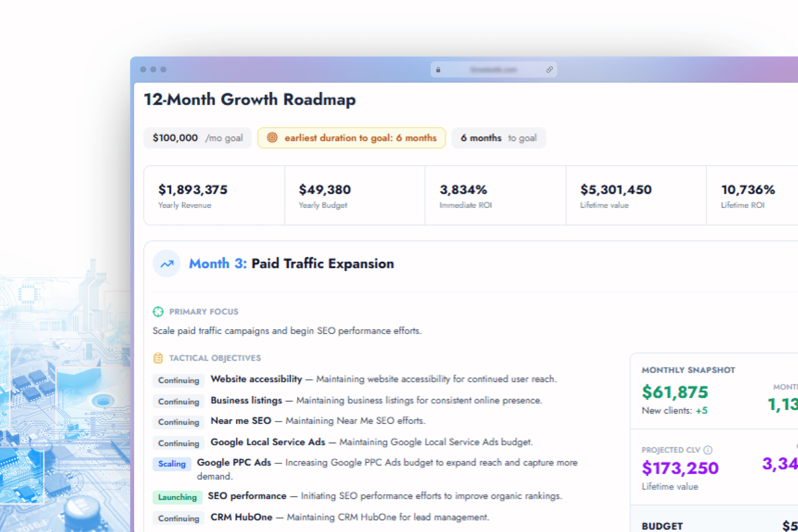Click the "SEO performance" objective title
Screen dimensions: 798x532
[x=247, y=496]
